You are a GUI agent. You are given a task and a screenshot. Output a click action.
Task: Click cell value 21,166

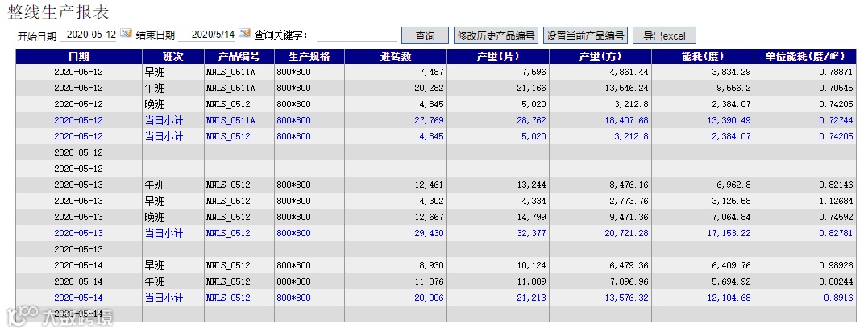pos(532,88)
